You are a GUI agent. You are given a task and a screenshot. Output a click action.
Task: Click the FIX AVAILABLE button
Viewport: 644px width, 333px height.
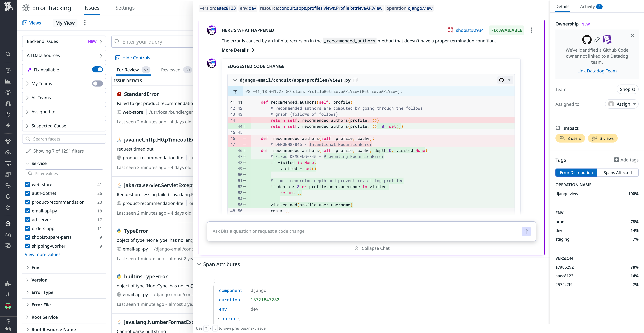[x=506, y=30]
